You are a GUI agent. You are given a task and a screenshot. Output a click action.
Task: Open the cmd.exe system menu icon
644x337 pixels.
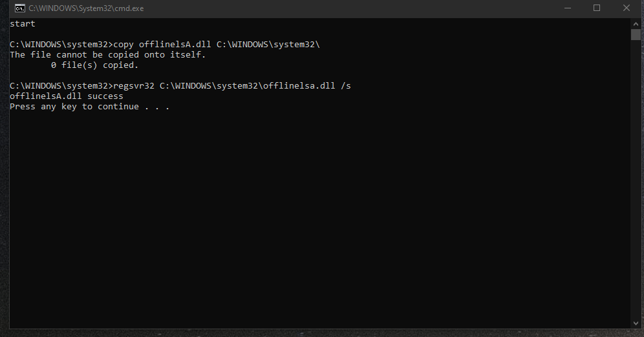(x=19, y=8)
